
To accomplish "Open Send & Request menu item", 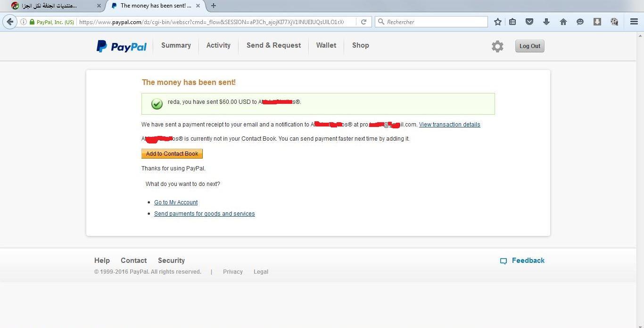I will pos(273,45).
